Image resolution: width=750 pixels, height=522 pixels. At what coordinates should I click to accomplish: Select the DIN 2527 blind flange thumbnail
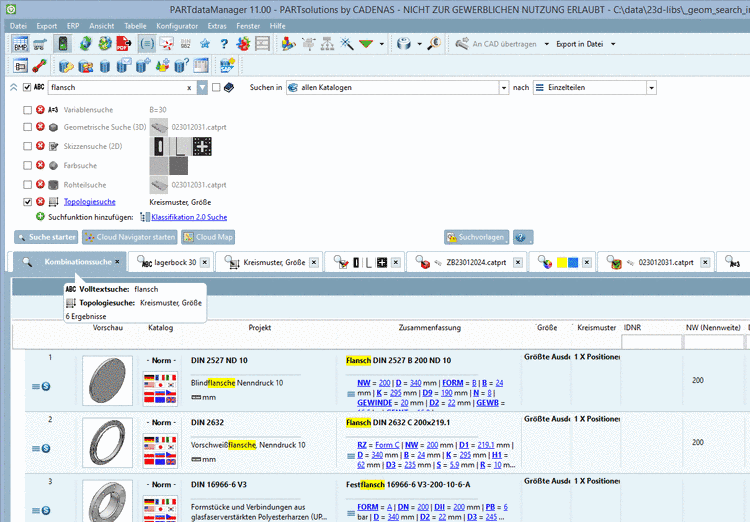pyautogui.click(x=107, y=380)
